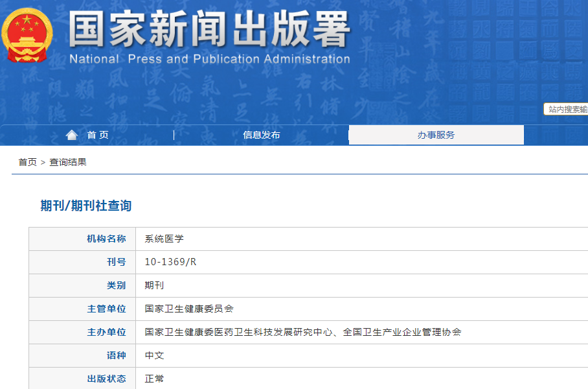
Task: Select the 系统医学 institution name cell
Action: click(164, 239)
